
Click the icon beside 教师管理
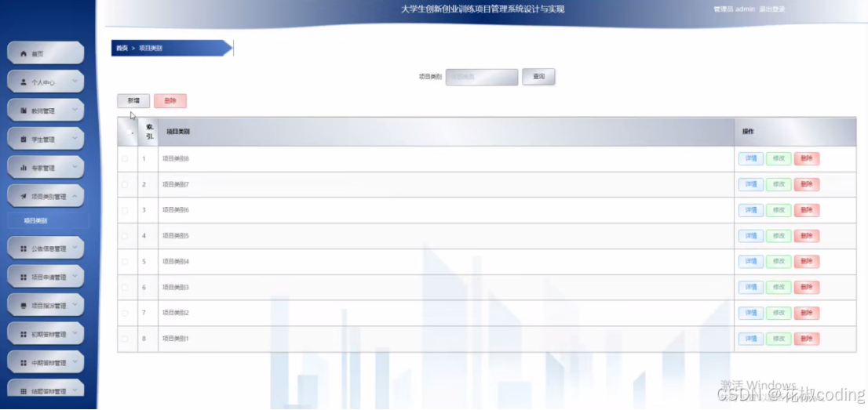(24, 111)
